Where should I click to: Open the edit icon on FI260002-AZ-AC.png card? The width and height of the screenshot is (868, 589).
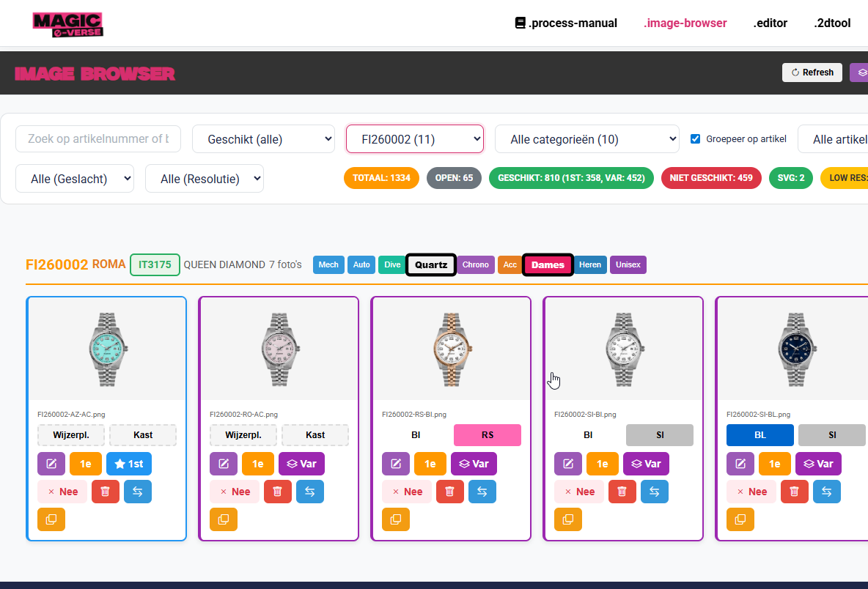click(51, 463)
